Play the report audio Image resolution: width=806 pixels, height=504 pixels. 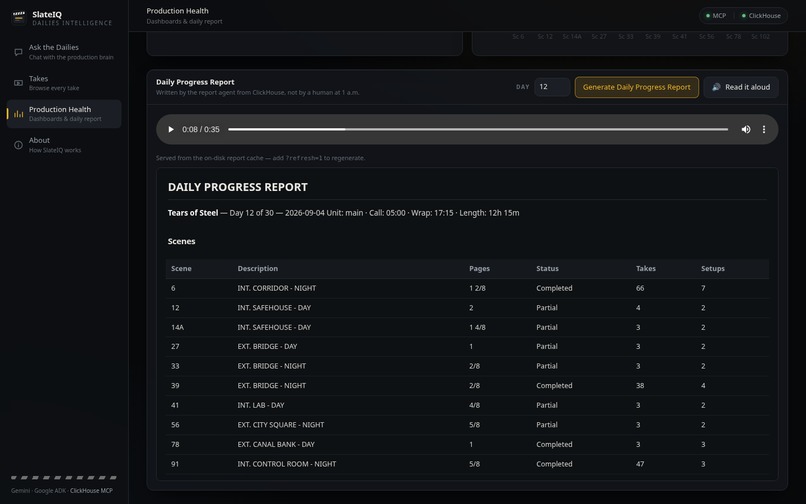pos(171,129)
